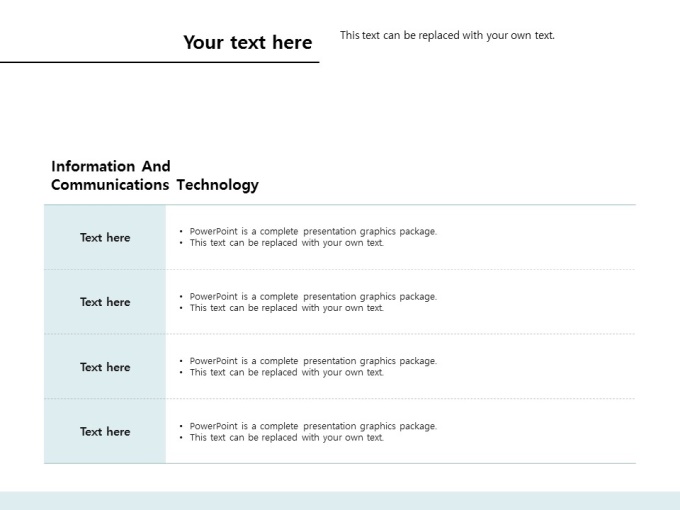Viewport: 680px width, 510px height.
Task: Select the second row's "PowerPoint is a complete" bullet
Action: pyautogui.click(x=312, y=296)
